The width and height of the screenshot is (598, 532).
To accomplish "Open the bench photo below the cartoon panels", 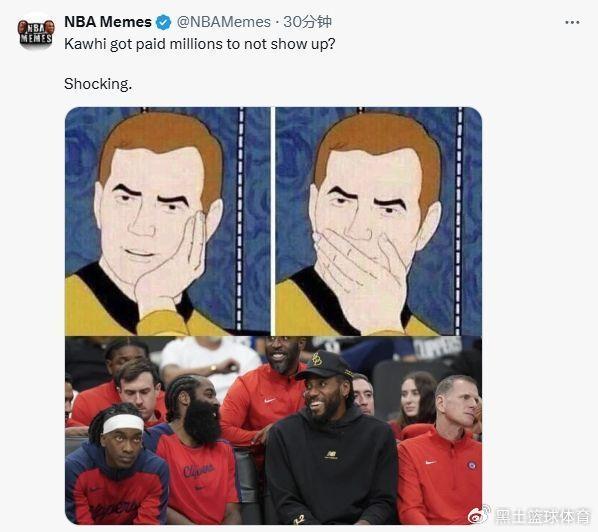I will [x=273, y=430].
